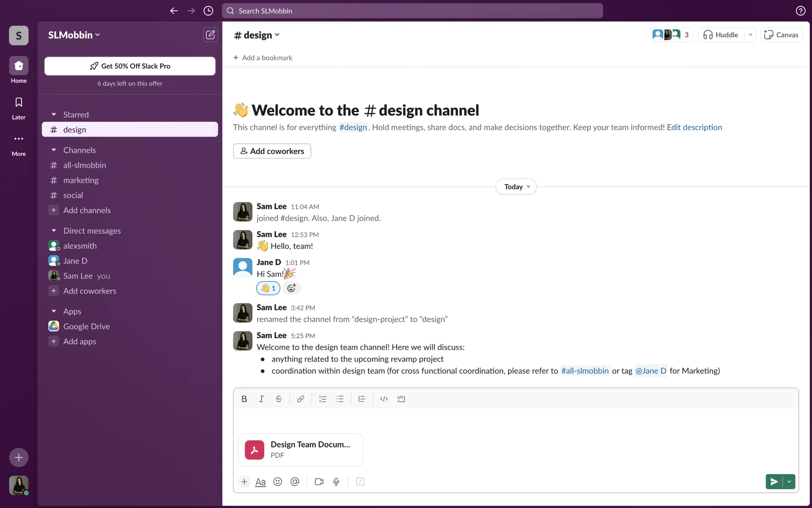Click the add reaction icon under Jane's message
The width and height of the screenshot is (812, 508).
(x=291, y=288)
